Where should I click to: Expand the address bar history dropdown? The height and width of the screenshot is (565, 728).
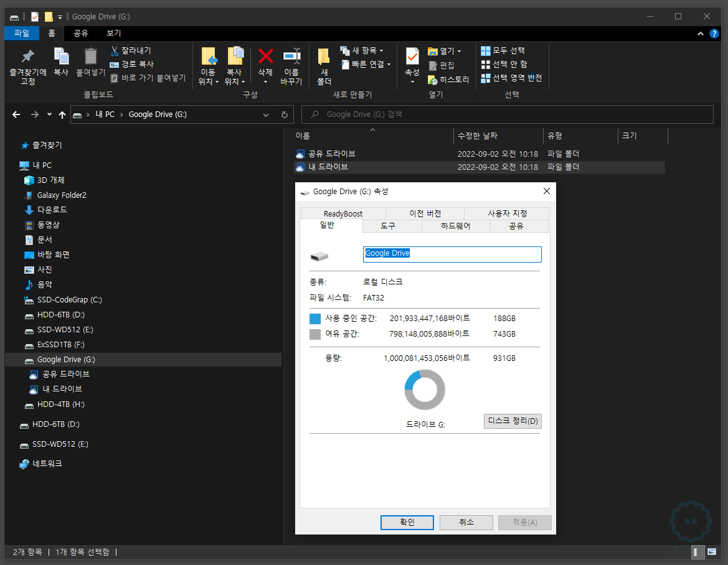click(x=265, y=114)
